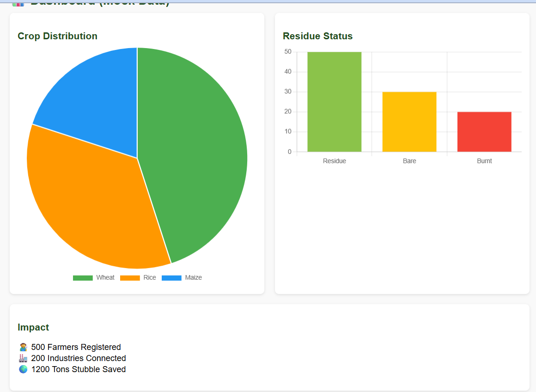536x392 pixels.
Task: Click the globe emoji icon
Action: [x=23, y=369]
